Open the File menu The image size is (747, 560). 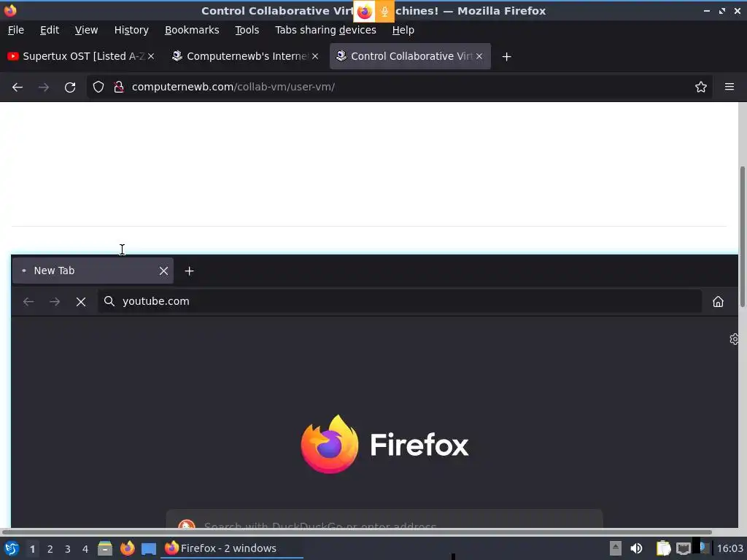tap(16, 30)
